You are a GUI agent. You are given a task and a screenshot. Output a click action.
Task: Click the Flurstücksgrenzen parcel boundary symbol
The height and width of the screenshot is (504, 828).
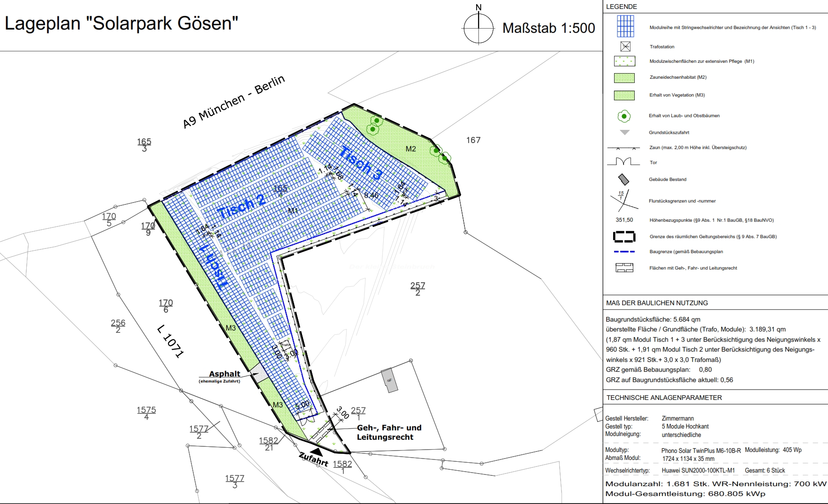(x=624, y=200)
